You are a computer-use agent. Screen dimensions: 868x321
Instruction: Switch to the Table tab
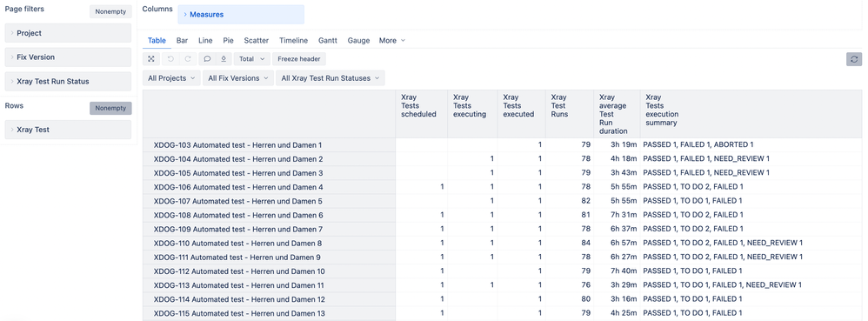click(157, 40)
